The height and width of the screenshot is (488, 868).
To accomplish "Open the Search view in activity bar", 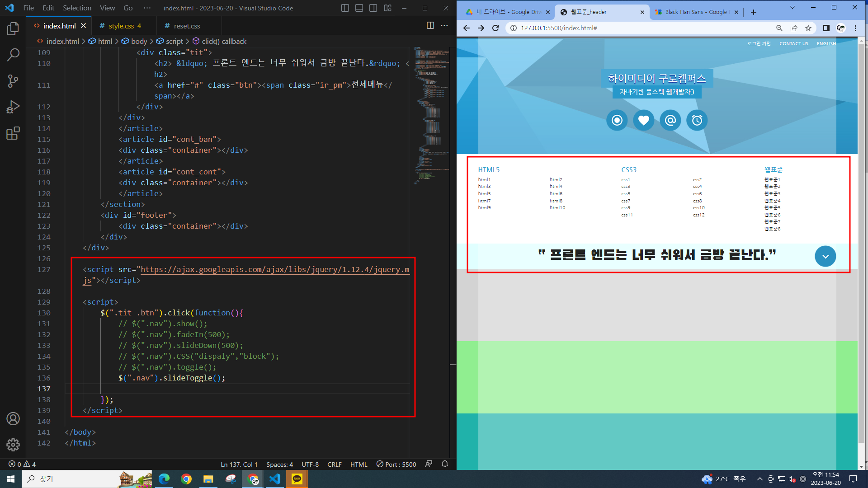I will pyautogui.click(x=13, y=55).
